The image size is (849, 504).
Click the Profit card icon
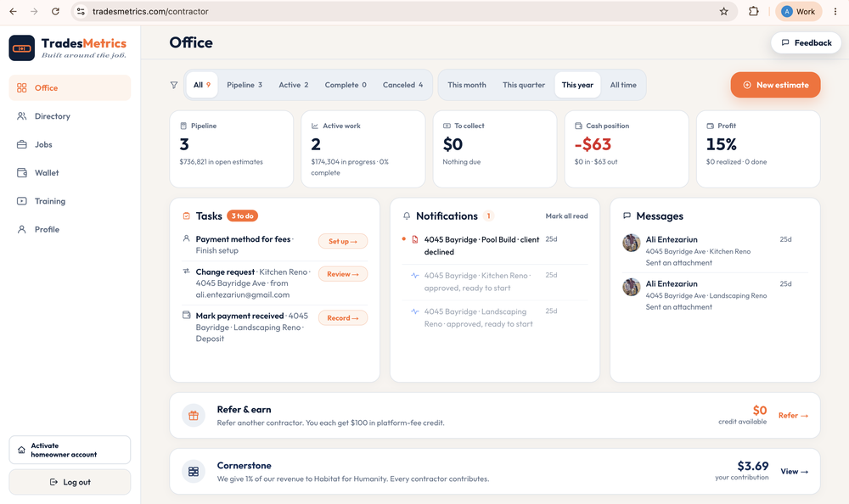click(x=710, y=126)
